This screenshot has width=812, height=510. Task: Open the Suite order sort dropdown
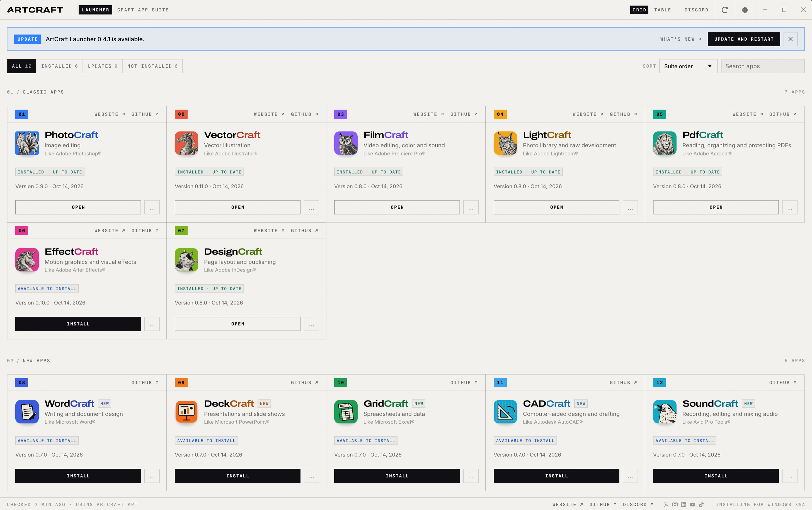click(x=688, y=66)
